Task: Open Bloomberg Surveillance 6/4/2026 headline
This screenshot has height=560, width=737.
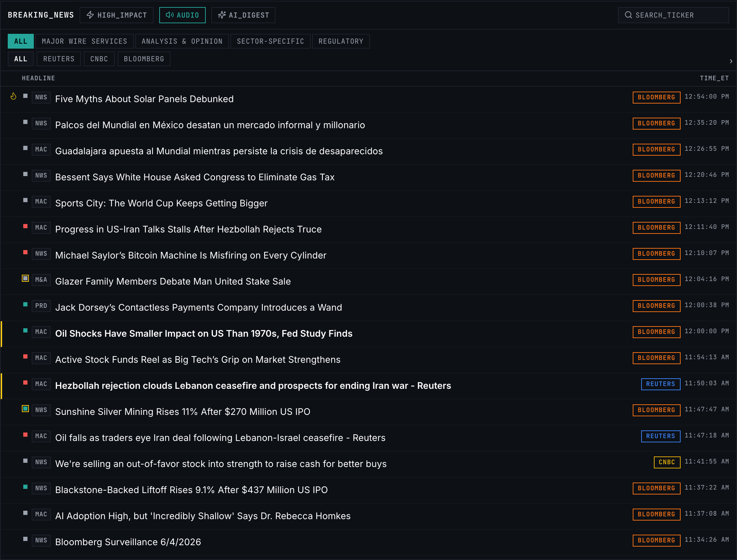Action: point(128,542)
